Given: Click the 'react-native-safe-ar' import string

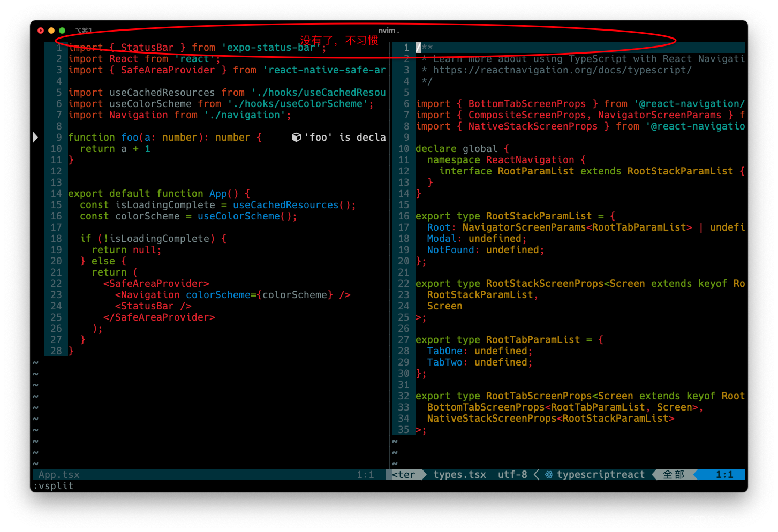Looking at the screenshot, I should [324, 70].
